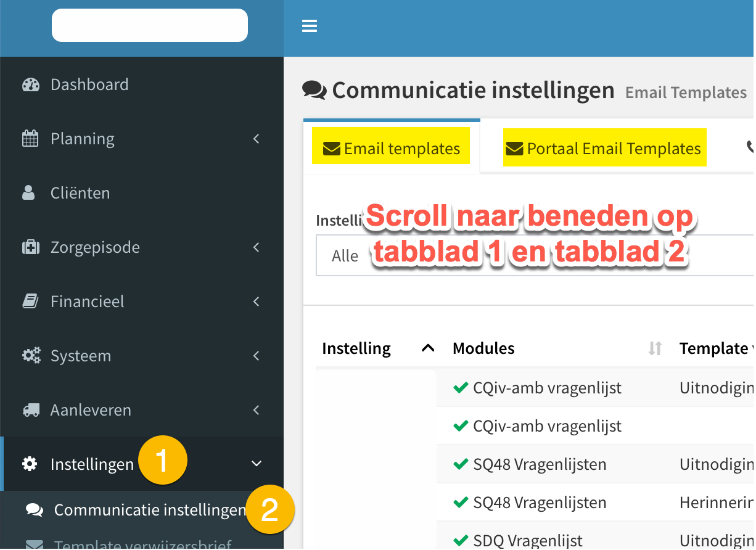Collapse the Instellingen submenu chevron
This screenshot has height=550, width=756.
(257, 464)
